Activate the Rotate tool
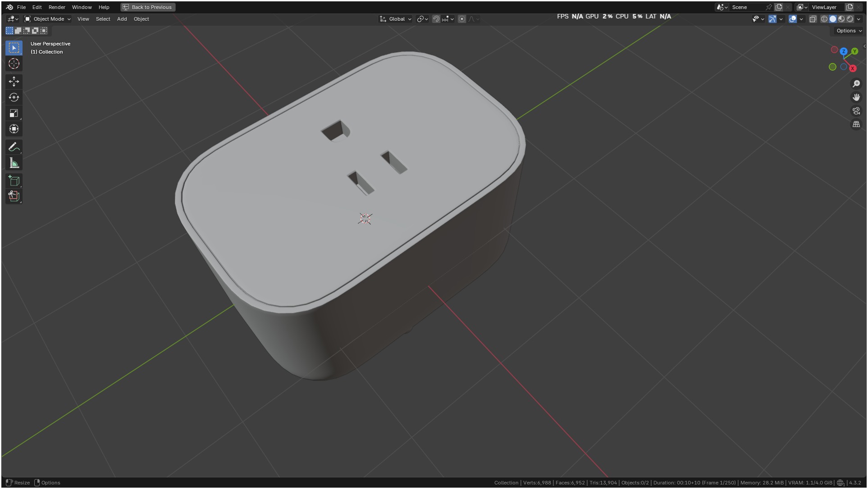 click(14, 97)
